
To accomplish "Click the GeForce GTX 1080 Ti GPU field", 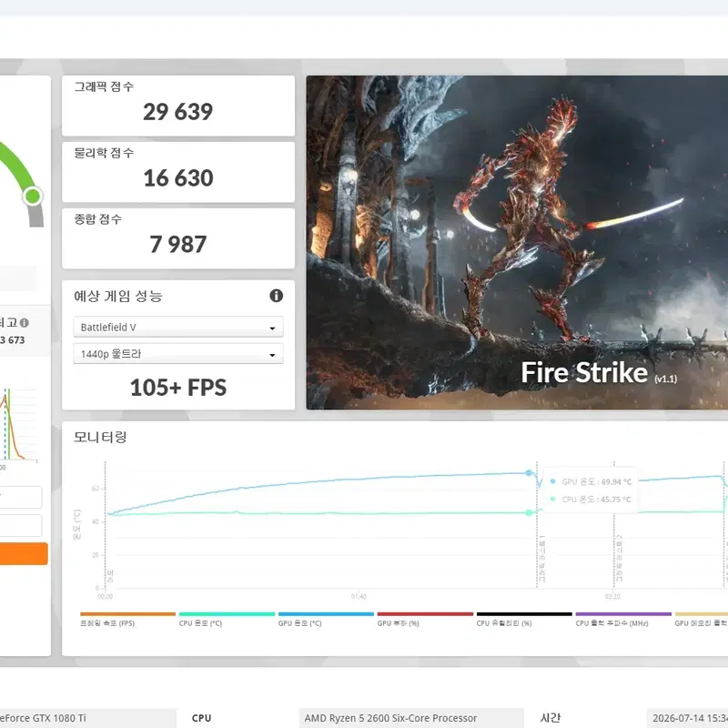I will [x=88, y=718].
